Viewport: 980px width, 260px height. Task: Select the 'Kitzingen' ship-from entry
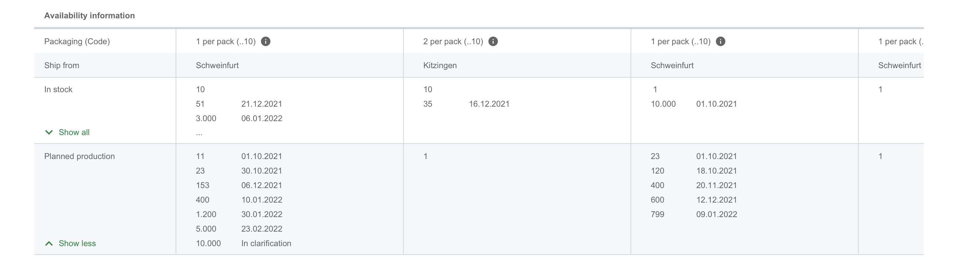tap(440, 65)
